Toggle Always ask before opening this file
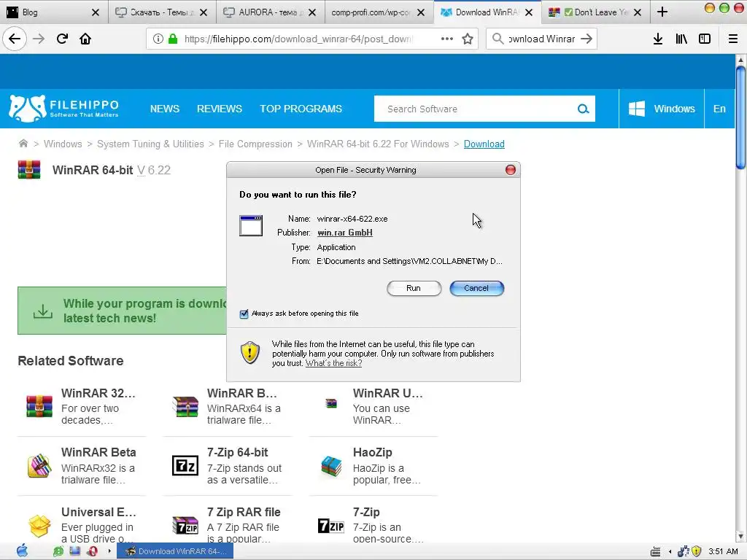 [x=244, y=314]
